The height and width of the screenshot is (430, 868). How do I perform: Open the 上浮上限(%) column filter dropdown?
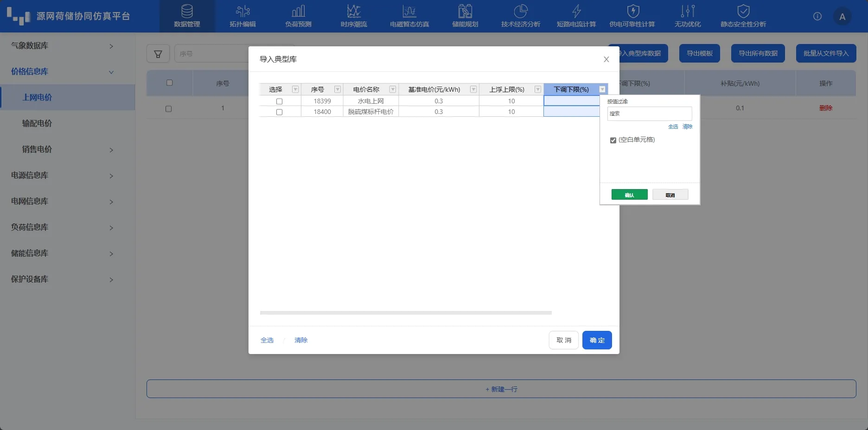click(538, 89)
